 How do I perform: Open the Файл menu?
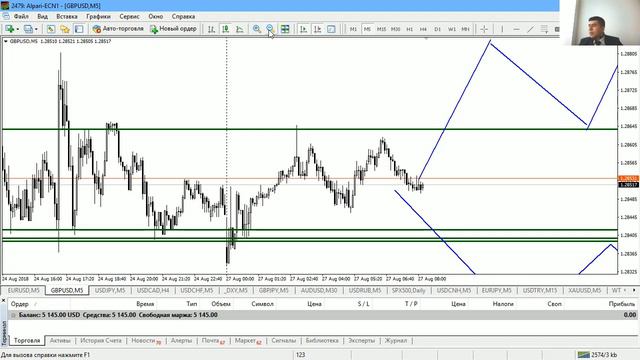(21, 16)
